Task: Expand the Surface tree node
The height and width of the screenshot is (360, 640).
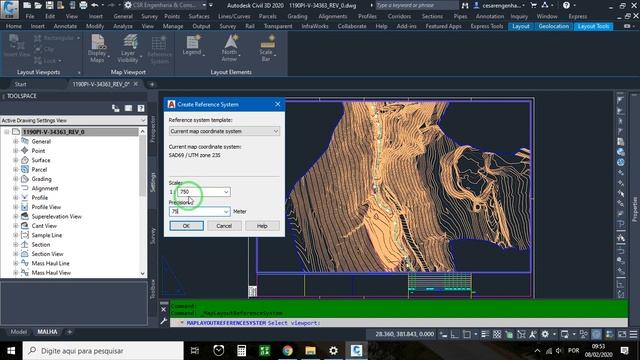Action: click(x=16, y=160)
